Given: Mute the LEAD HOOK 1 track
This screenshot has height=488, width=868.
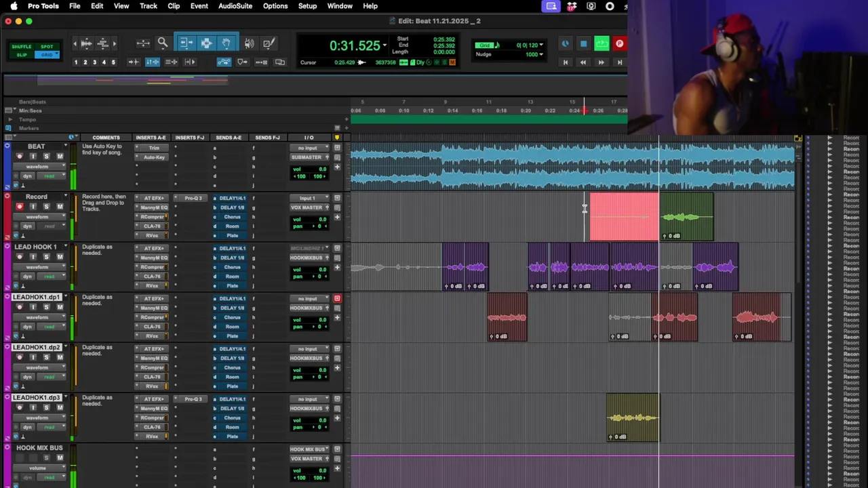Looking at the screenshot, I should pyautogui.click(x=60, y=257).
